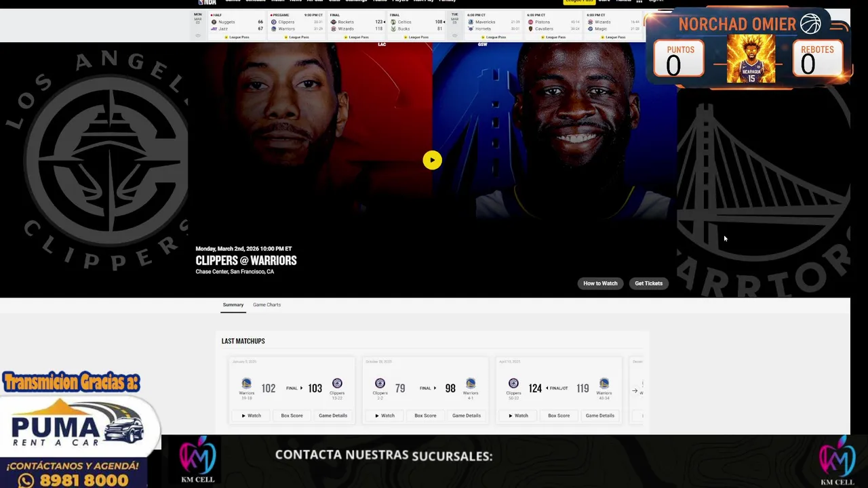Click the Mavericks logo in the scoreboard
The height and width of the screenshot is (488, 868).
point(471,22)
